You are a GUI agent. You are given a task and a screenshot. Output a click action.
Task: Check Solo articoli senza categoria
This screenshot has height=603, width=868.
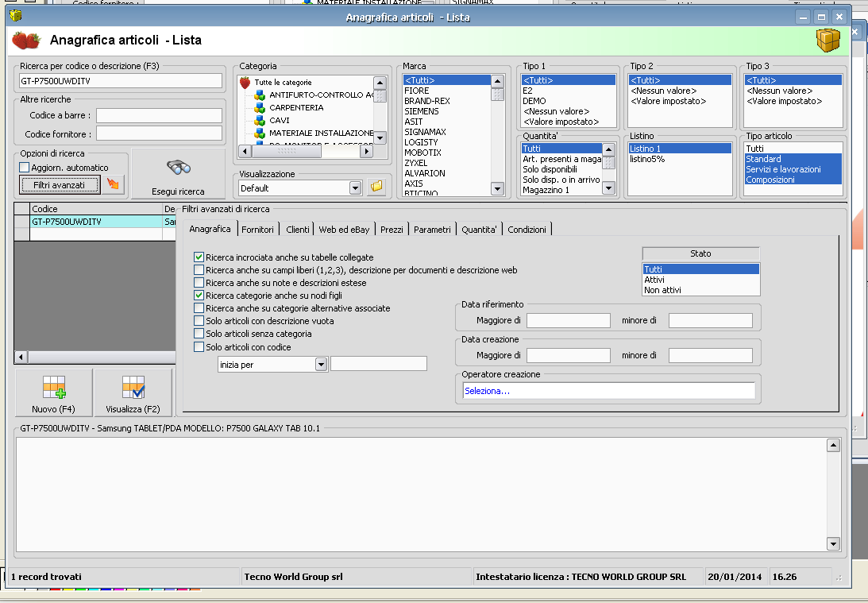coord(199,334)
